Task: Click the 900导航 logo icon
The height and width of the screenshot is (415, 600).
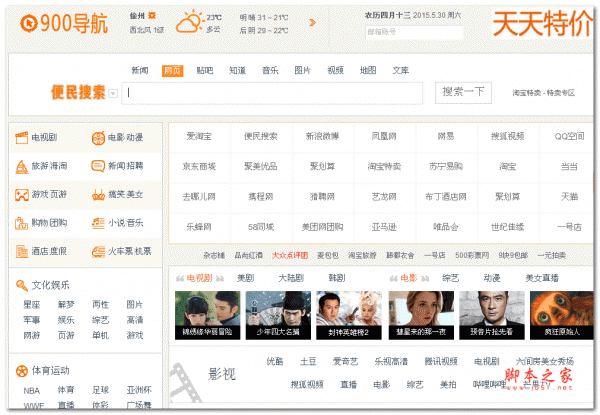Action: coord(29,23)
